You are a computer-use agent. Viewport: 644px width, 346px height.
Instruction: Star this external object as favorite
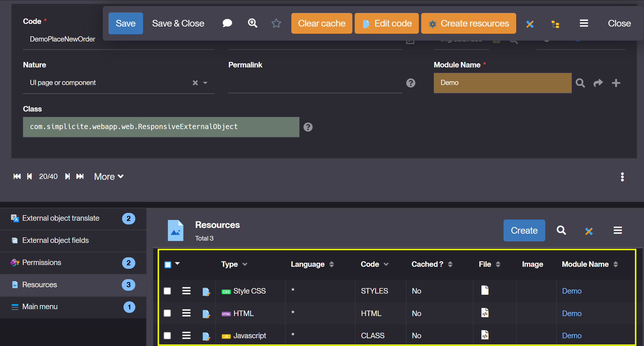click(x=276, y=23)
